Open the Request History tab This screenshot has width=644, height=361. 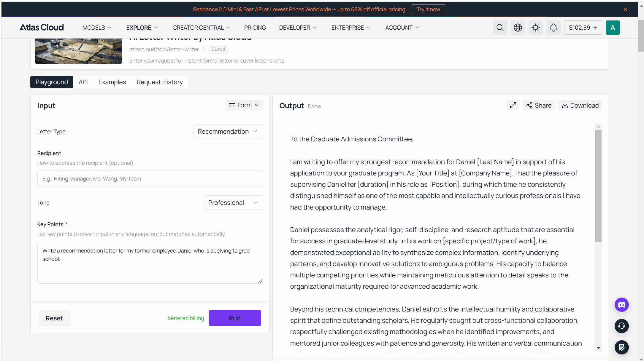[x=160, y=82]
